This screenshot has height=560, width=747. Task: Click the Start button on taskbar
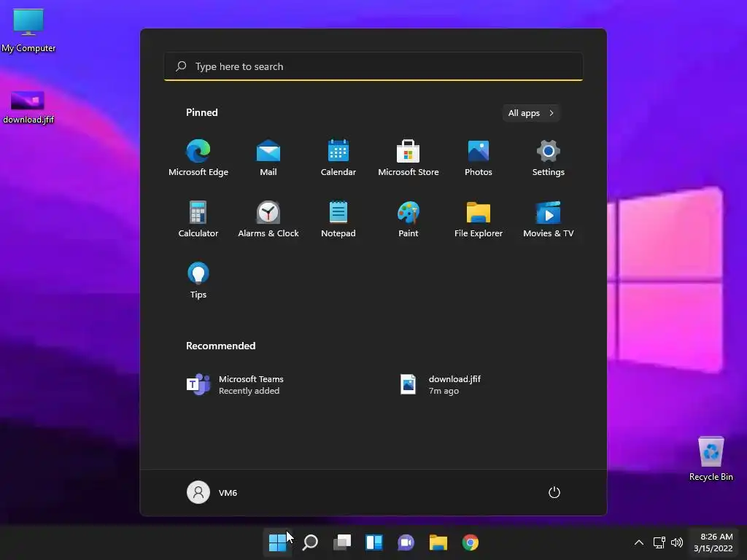[277, 542]
